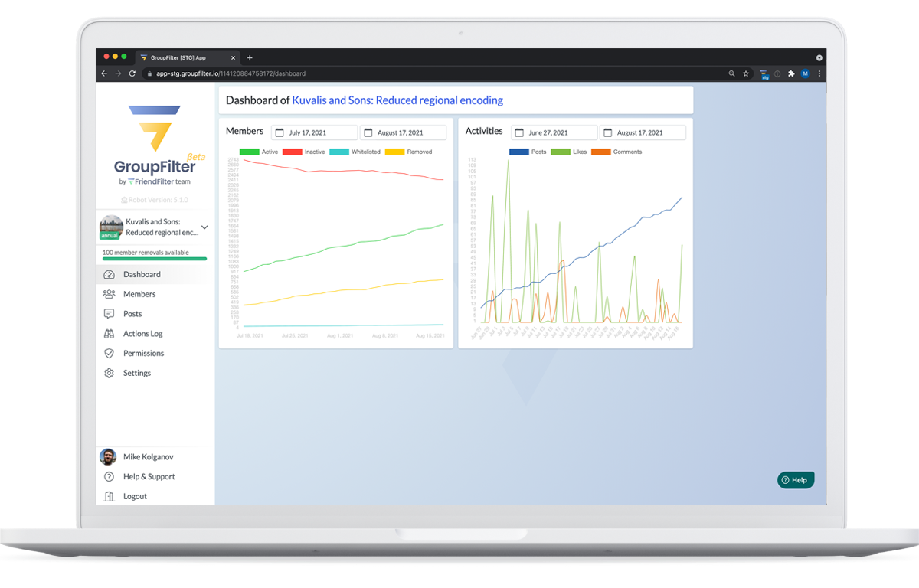Click the calendar icon beside June 27, 2021
The width and height of the screenshot is (919, 588).
click(519, 132)
